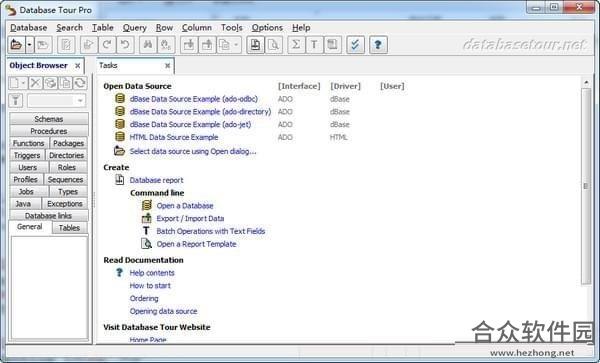Open HTML Data Source Example link
600x363 pixels.
174,137
